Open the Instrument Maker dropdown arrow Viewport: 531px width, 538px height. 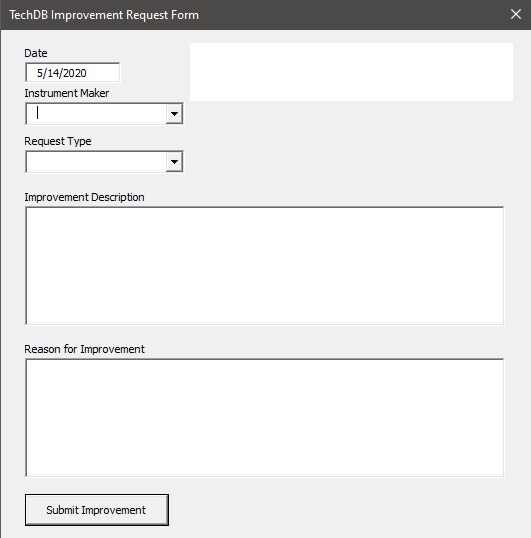(x=174, y=114)
